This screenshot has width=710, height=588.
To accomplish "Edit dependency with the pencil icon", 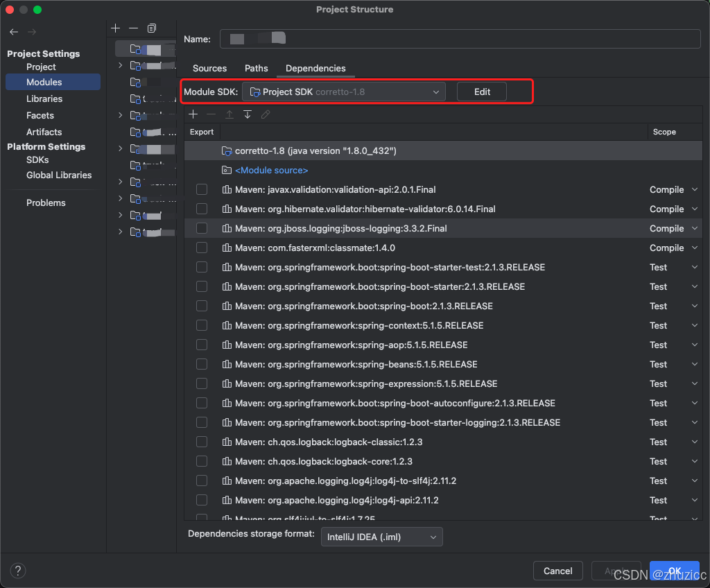I will (266, 114).
